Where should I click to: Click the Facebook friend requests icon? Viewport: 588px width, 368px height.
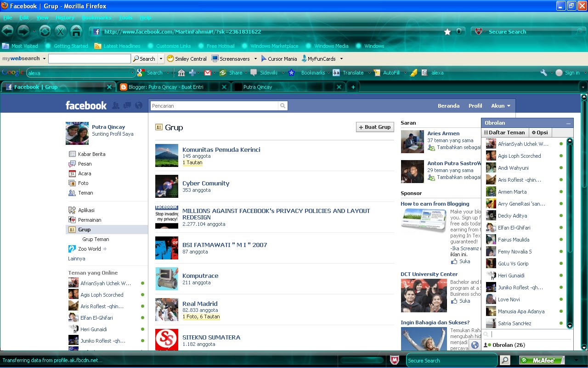point(116,106)
